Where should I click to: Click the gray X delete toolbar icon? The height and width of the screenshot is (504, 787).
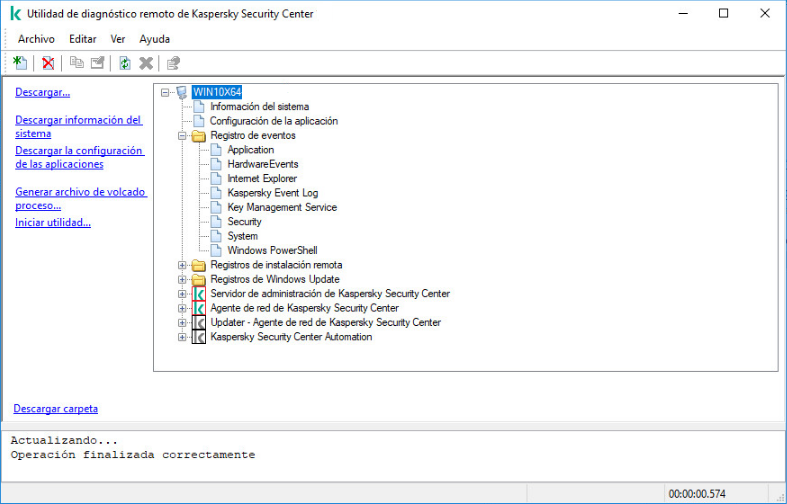click(146, 64)
